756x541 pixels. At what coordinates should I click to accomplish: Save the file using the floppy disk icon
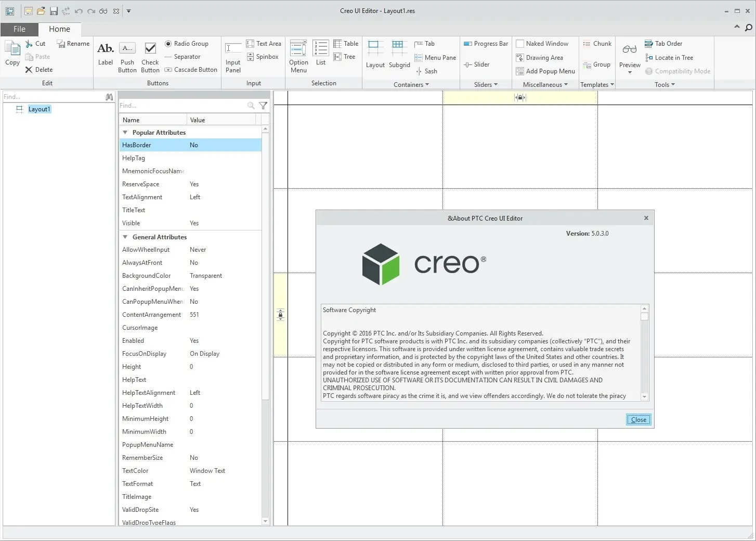click(x=54, y=11)
